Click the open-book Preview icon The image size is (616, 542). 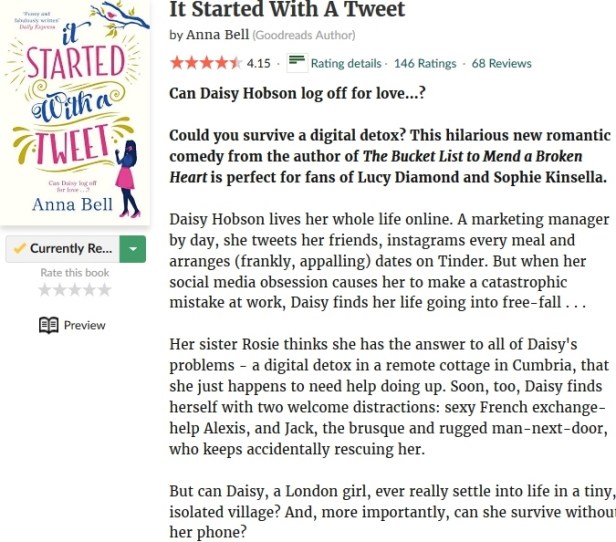(48, 325)
